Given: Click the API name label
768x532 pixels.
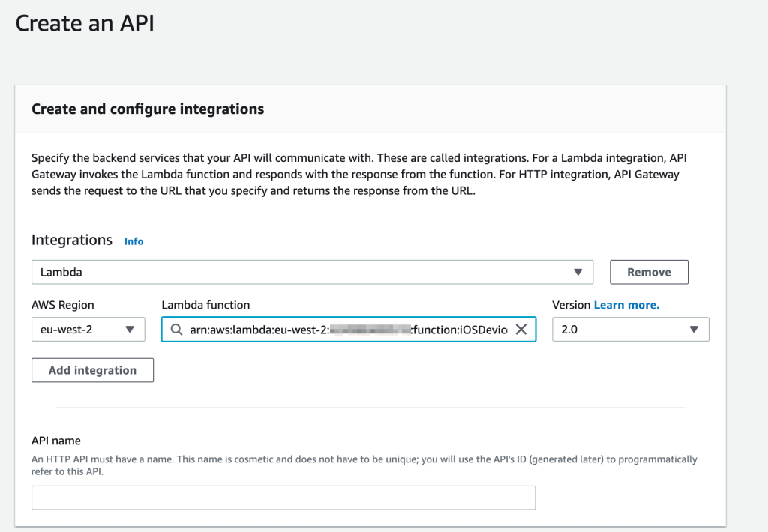Looking at the screenshot, I should click(x=56, y=441).
